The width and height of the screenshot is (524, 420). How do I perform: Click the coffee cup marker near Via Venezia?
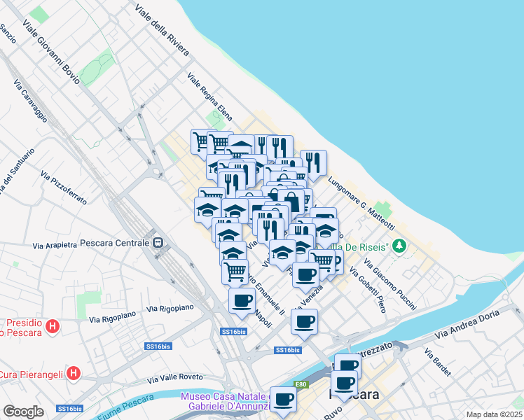[x=305, y=276]
